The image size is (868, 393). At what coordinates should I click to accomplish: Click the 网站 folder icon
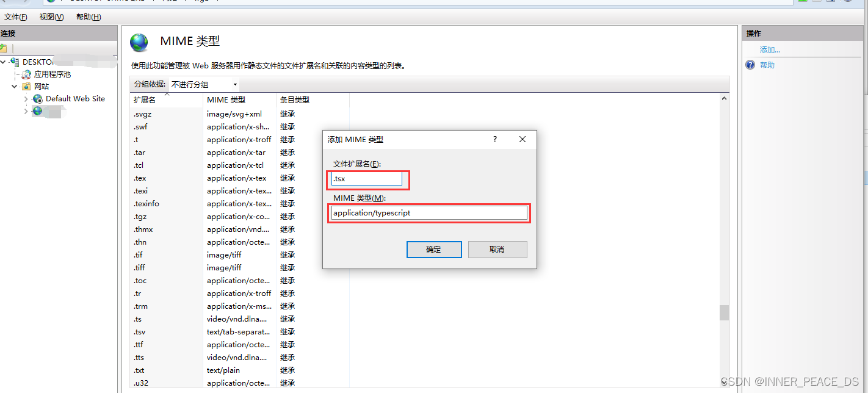click(26, 87)
